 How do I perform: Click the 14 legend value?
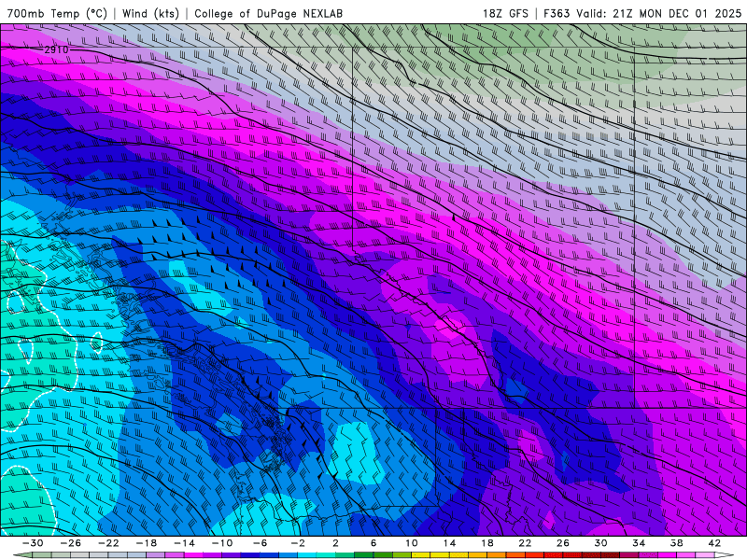click(449, 543)
